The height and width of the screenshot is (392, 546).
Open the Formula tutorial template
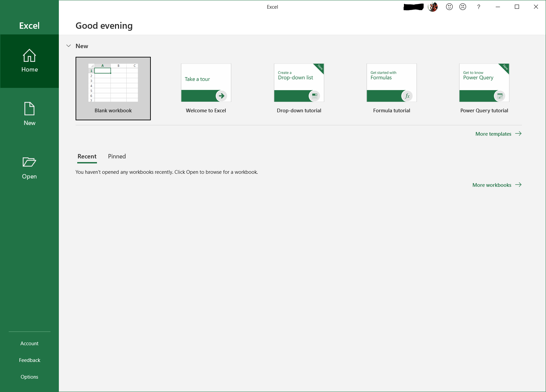(392, 89)
